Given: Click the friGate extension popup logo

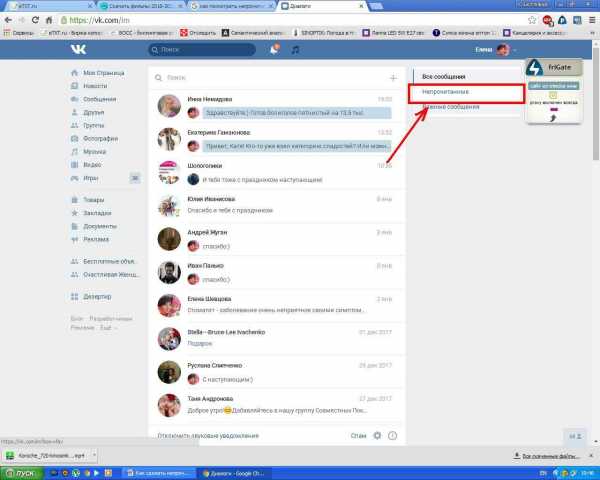Looking at the screenshot, I should 534,67.
